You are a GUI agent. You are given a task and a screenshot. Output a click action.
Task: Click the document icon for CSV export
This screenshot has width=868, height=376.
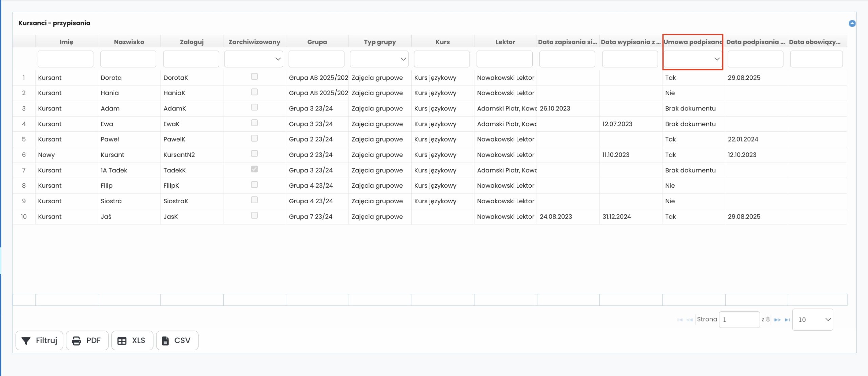(x=165, y=340)
